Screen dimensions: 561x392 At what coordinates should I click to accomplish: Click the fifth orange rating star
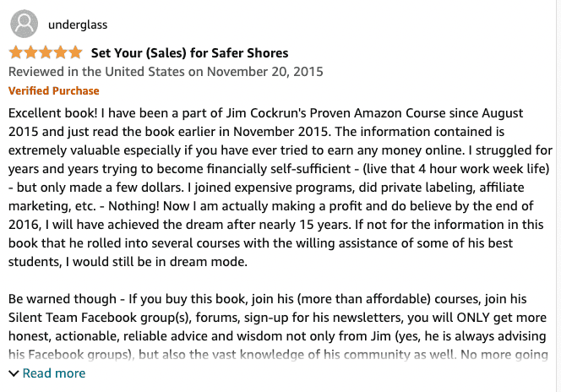[75, 52]
